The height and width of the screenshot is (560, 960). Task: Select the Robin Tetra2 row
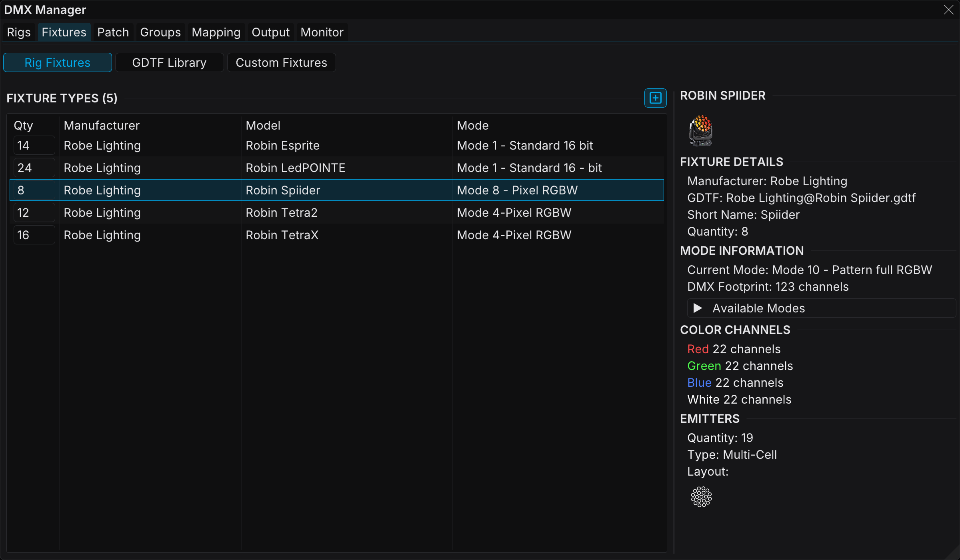(x=337, y=212)
